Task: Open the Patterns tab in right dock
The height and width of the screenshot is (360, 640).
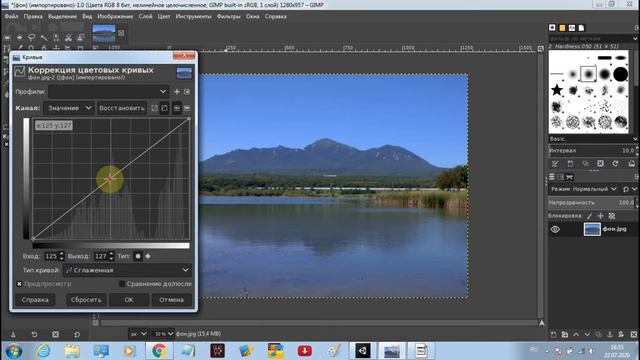Action: pos(562,27)
